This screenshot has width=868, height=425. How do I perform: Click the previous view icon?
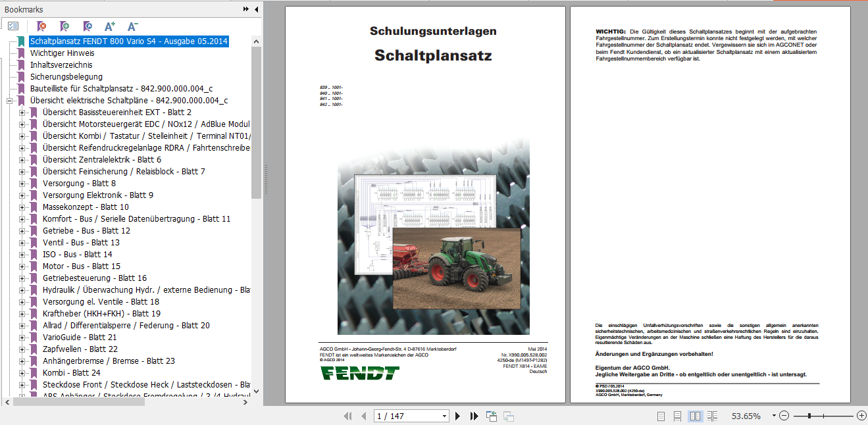pos(492,416)
